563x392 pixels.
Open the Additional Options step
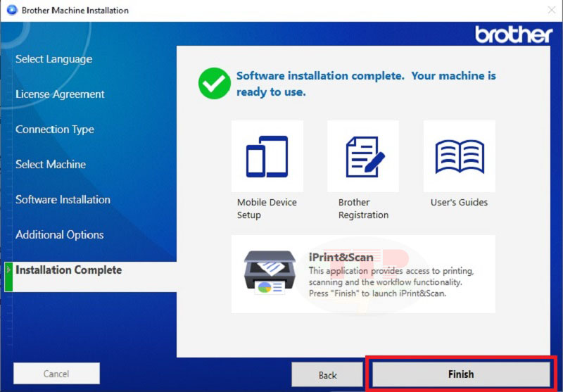(x=59, y=235)
